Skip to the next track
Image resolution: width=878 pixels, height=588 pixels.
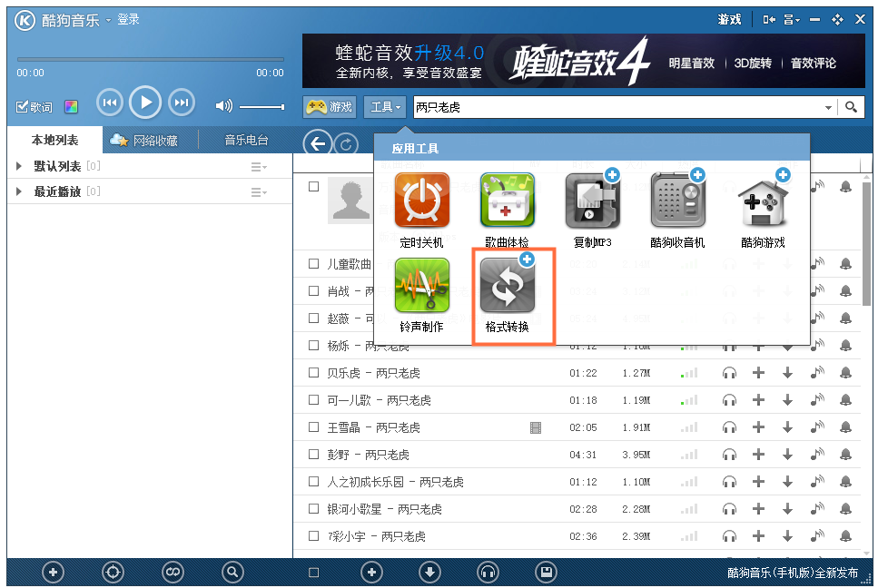(182, 103)
